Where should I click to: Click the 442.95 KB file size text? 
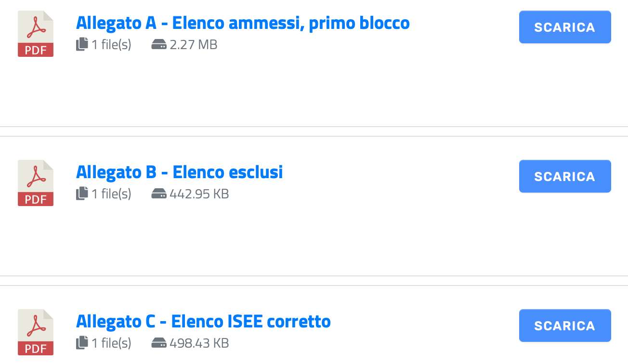point(199,194)
